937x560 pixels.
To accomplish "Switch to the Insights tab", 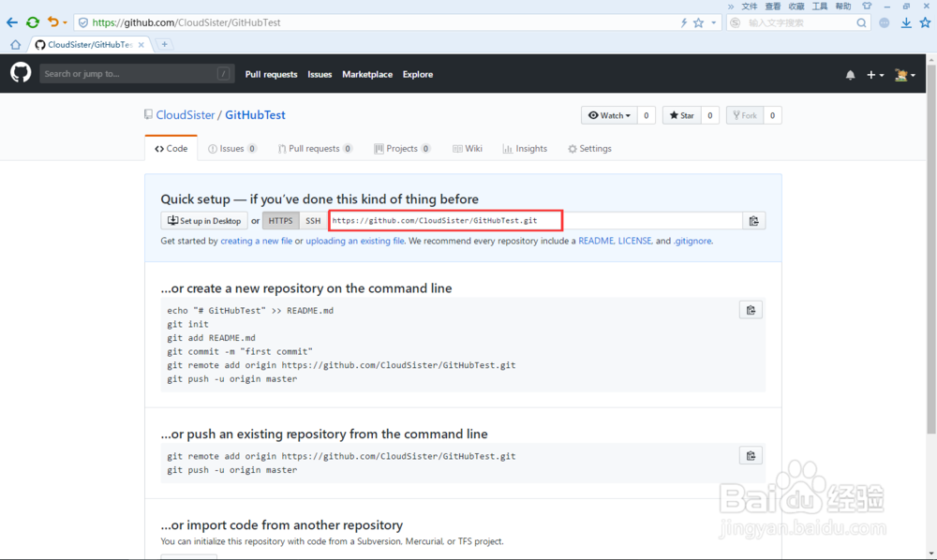I will click(x=525, y=149).
